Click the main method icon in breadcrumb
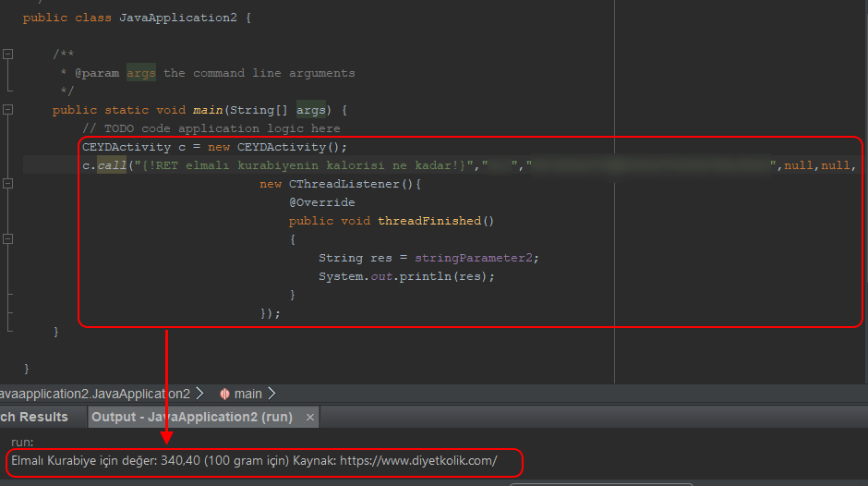This screenshot has width=868, height=486. click(223, 394)
